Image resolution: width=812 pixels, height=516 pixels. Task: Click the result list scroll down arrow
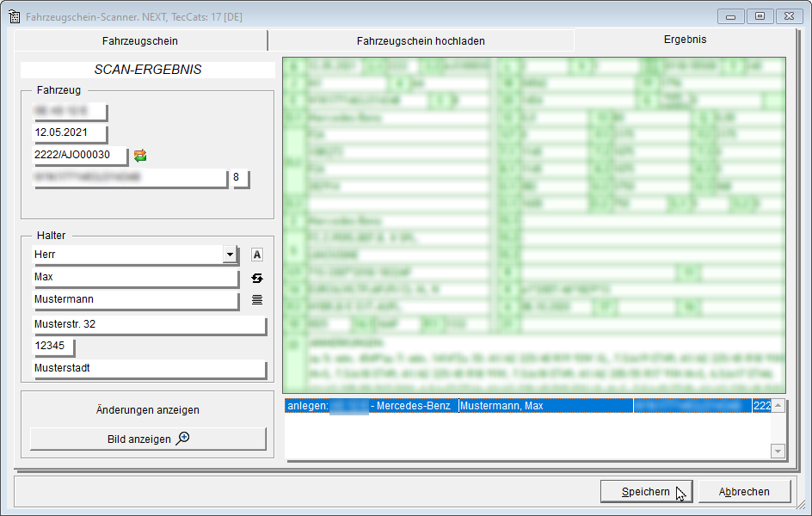(778, 451)
